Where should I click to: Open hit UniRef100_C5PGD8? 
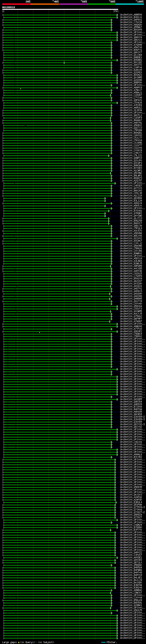[x=131, y=130]
